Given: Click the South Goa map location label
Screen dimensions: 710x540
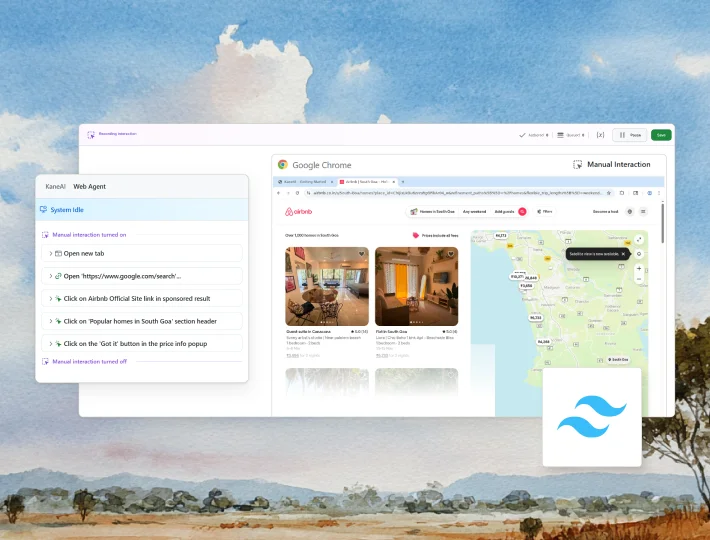Looking at the screenshot, I should point(618,359).
